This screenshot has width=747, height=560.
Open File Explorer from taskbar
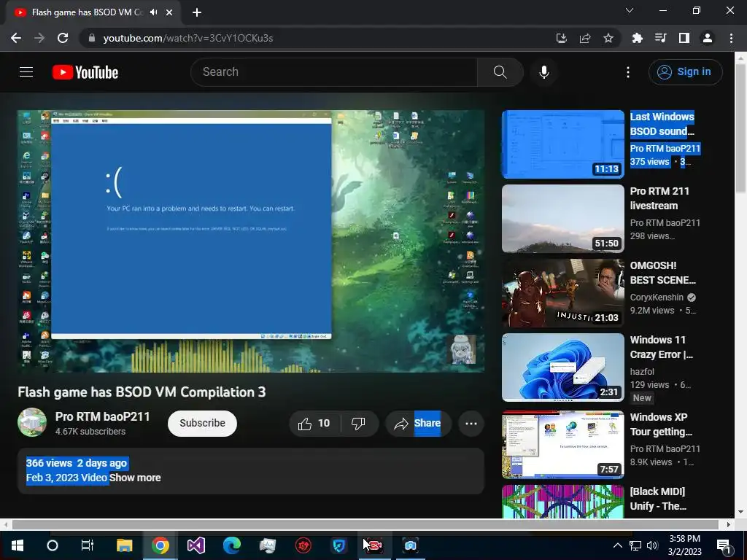point(124,545)
